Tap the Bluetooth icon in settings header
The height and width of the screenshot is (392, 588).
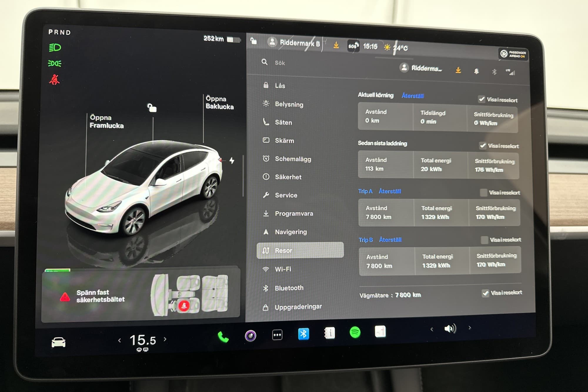[494, 72]
